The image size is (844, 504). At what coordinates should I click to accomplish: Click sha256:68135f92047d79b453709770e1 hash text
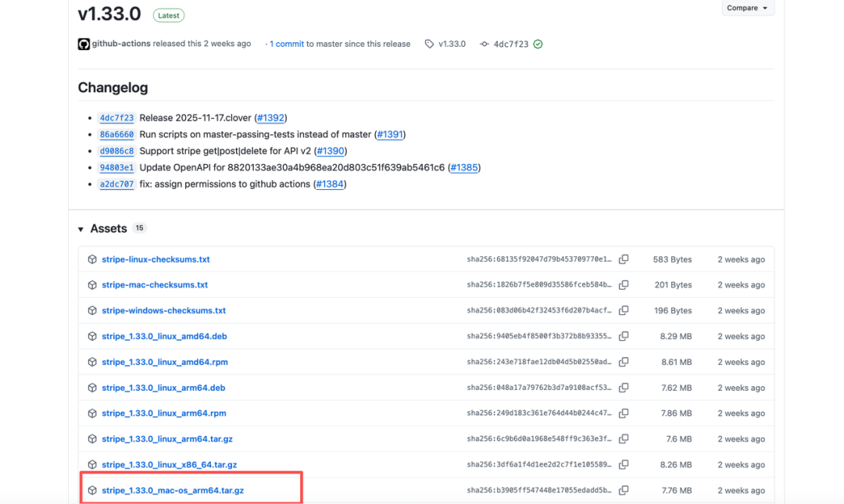pyautogui.click(x=539, y=259)
